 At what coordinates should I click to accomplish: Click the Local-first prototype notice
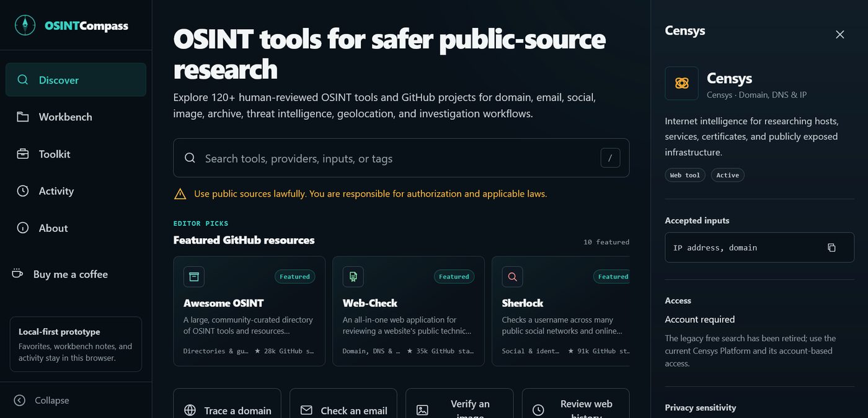pos(76,344)
